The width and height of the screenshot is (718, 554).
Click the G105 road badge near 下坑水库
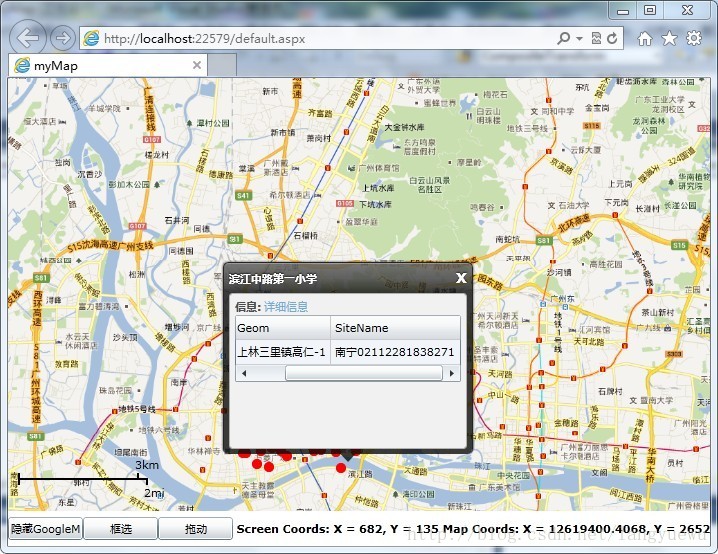tap(345, 203)
